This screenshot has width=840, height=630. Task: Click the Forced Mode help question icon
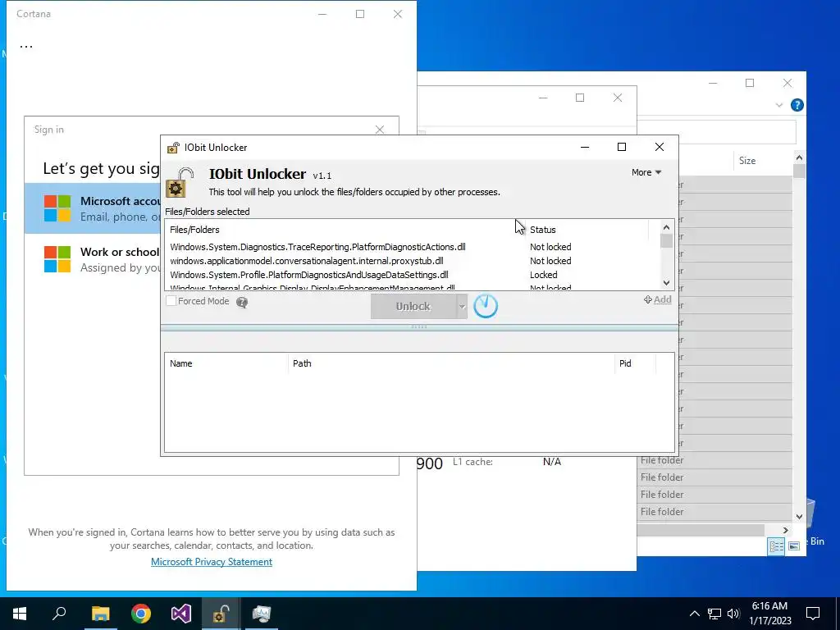(x=242, y=303)
